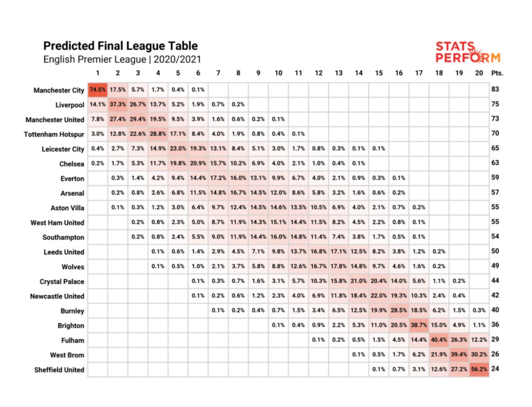
Task: Select Manchester City's 74.5% first-place cell
Action: click(x=97, y=90)
